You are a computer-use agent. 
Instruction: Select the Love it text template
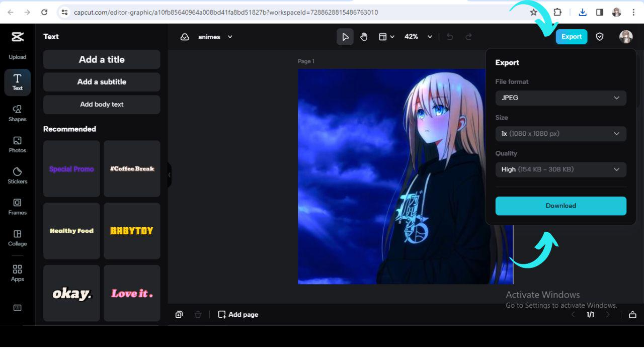(131, 293)
